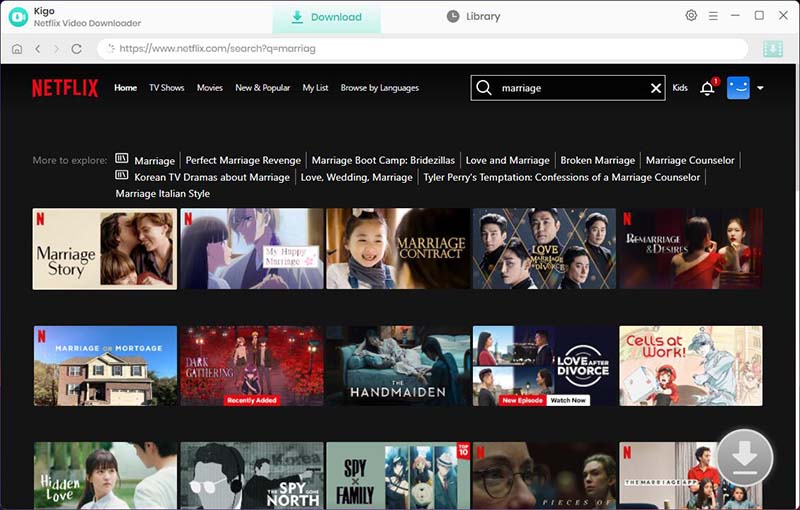Image resolution: width=800 pixels, height=510 pixels.
Task: Open Browse by Languages menu item
Action: [x=380, y=88]
